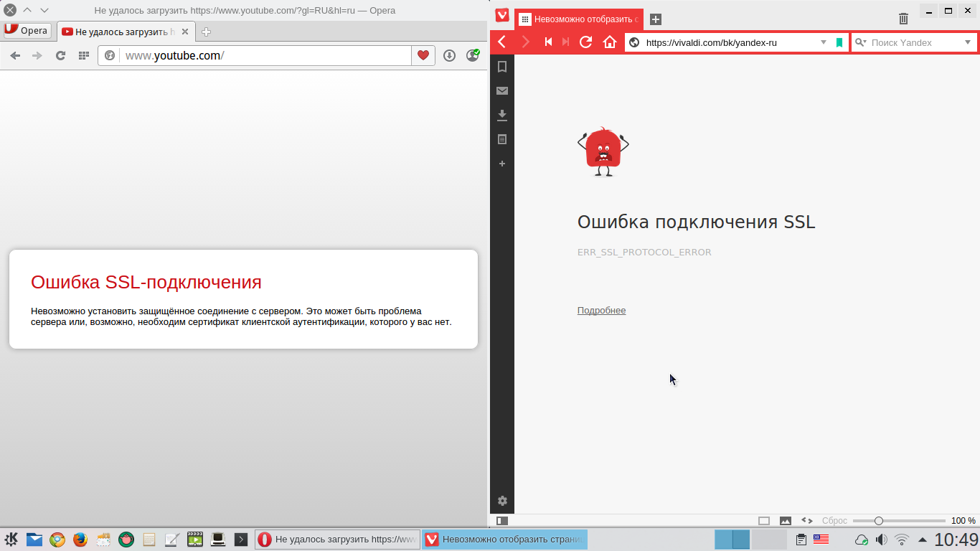Click the ERR_SSL_PROTOCOL_ERROR text
The width and height of the screenshot is (980, 551).
[x=644, y=253]
